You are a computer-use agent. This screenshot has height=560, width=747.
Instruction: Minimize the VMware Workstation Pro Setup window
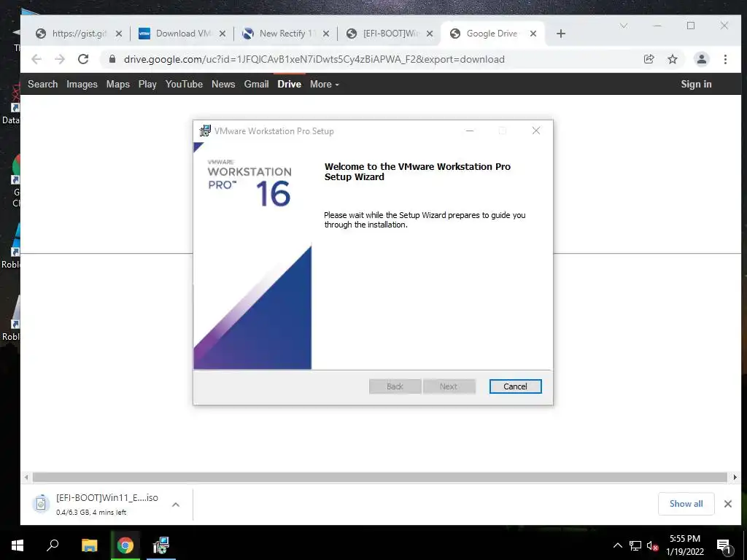click(x=470, y=131)
